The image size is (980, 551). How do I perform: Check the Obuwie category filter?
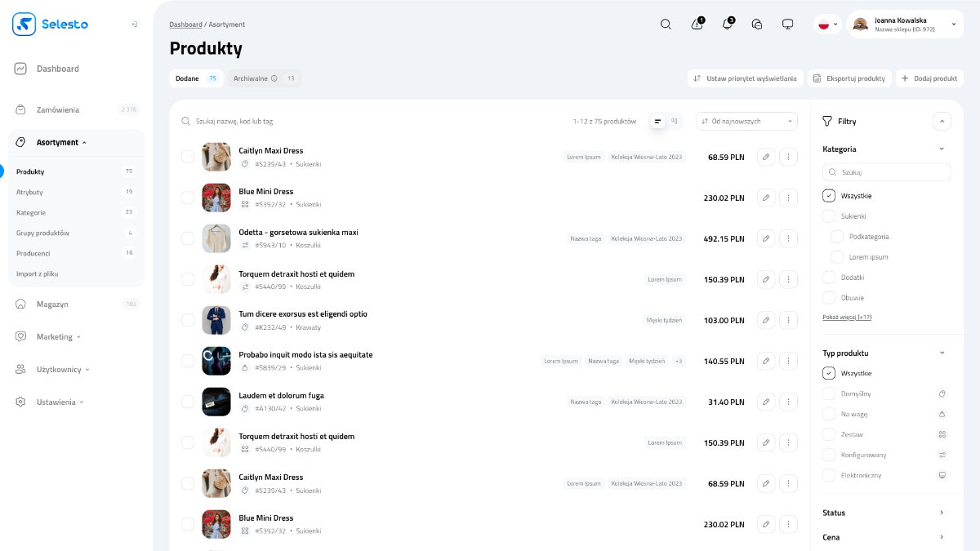pos(829,298)
